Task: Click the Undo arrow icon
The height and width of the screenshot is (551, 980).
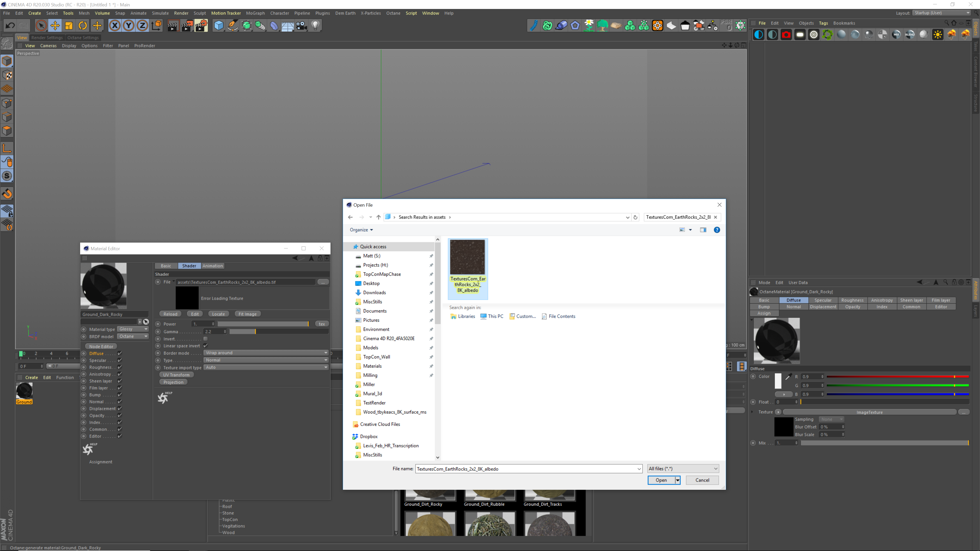Action: coord(10,26)
